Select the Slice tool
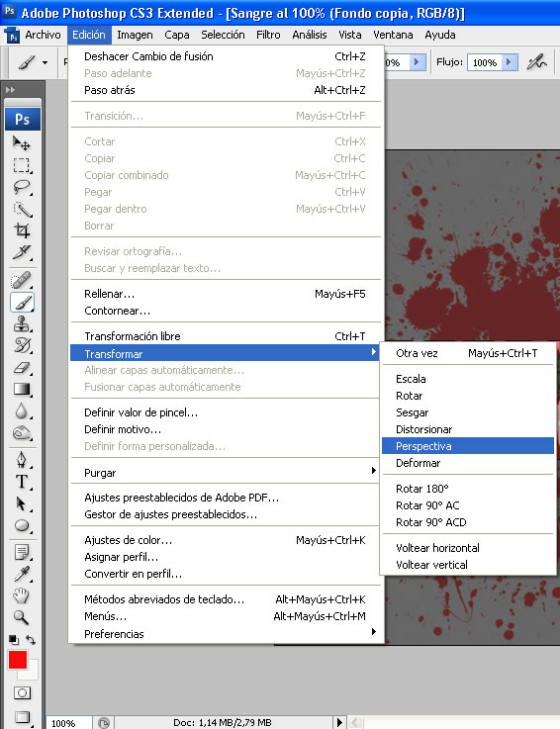Image resolution: width=560 pixels, height=729 pixels. (22, 252)
